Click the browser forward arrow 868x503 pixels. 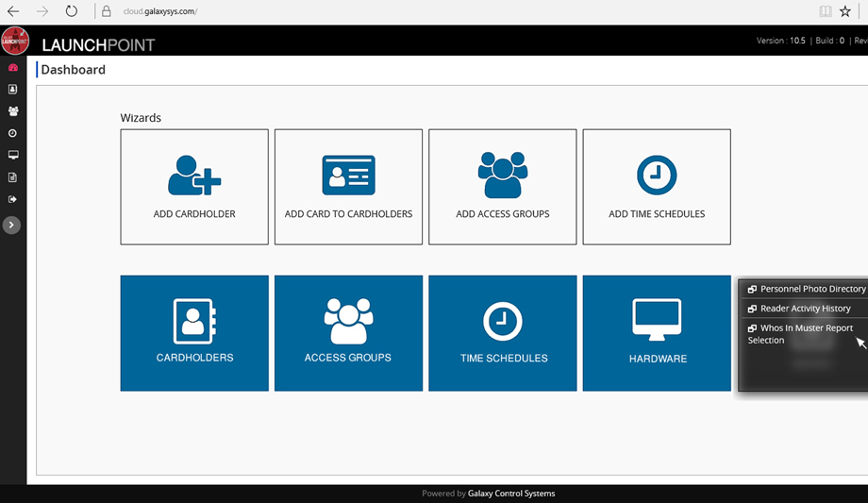[x=42, y=11]
